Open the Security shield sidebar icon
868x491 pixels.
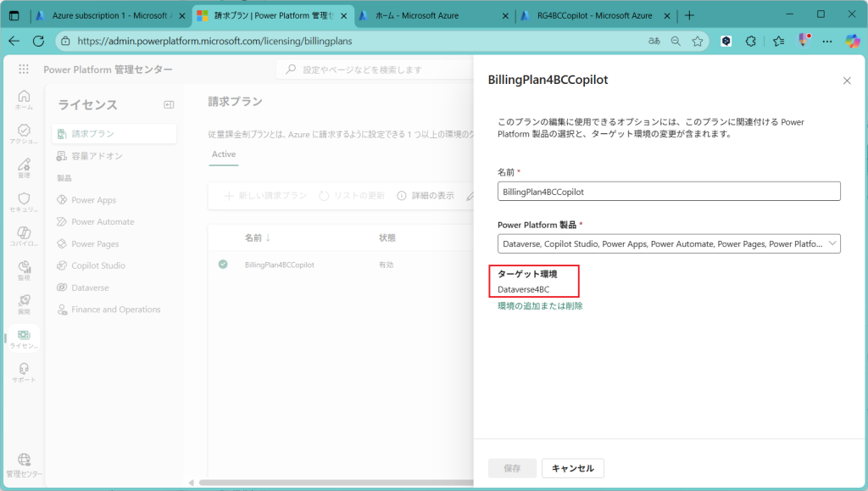click(x=24, y=202)
